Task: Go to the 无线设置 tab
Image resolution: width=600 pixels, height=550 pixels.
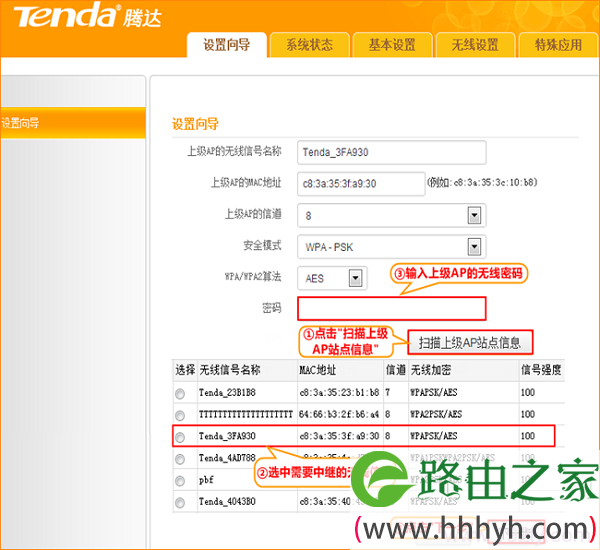Action: (475, 45)
